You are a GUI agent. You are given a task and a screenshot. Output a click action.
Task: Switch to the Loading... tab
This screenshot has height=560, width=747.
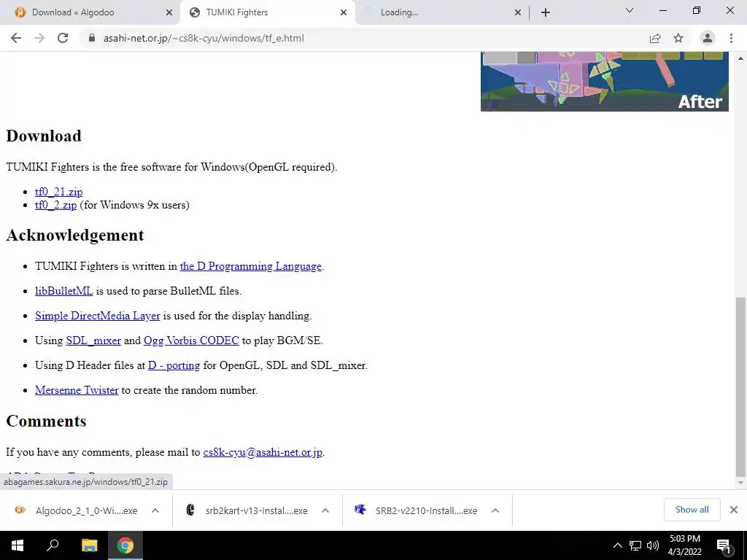point(442,12)
